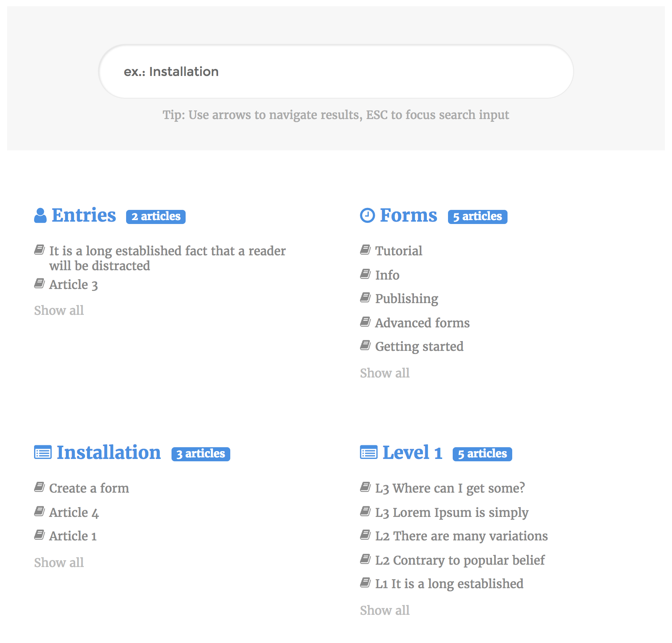Viewport: 672px width, 643px height.
Task: Open the Publishing article
Action: [x=406, y=299]
